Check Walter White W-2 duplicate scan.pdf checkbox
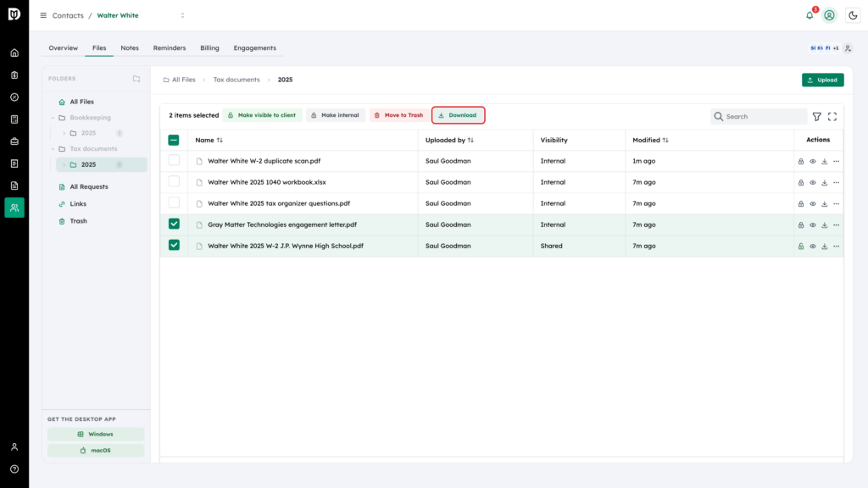 tap(174, 160)
